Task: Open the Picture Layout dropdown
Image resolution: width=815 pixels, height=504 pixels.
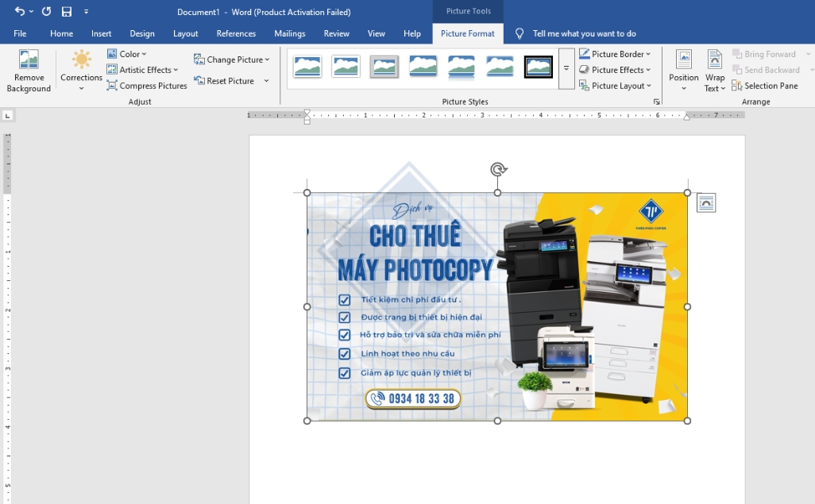Action: click(616, 86)
